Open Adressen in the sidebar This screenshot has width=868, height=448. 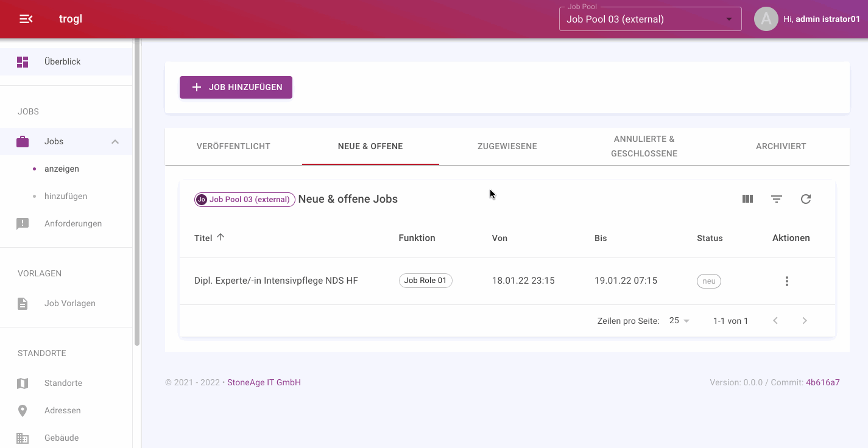click(62, 410)
